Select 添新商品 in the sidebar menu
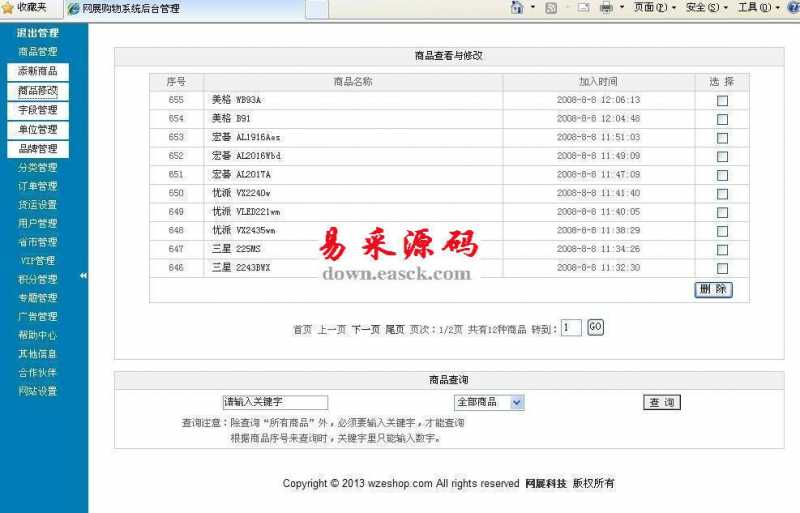This screenshot has height=513, width=800. pos(38,71)
